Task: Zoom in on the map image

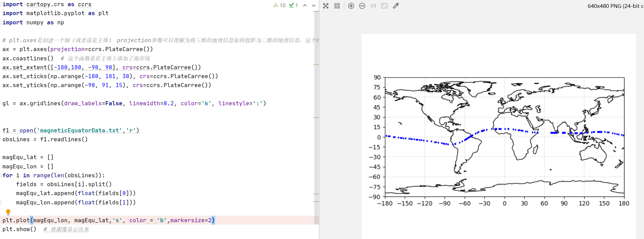Action: coord(351,6)
